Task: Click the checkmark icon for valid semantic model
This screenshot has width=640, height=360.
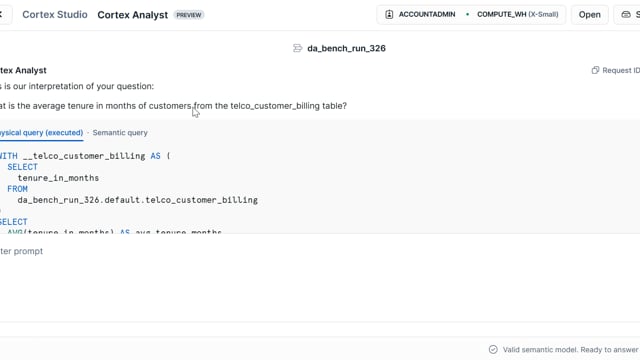Action: pyautogui.click(x=493, y=349)
